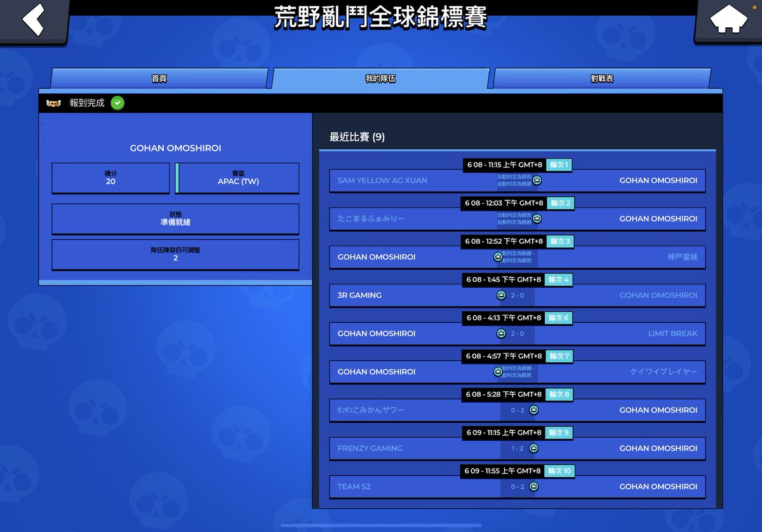Click the 狀態 準備就緒 box
The image size is (762, 532).
(175, 219)
